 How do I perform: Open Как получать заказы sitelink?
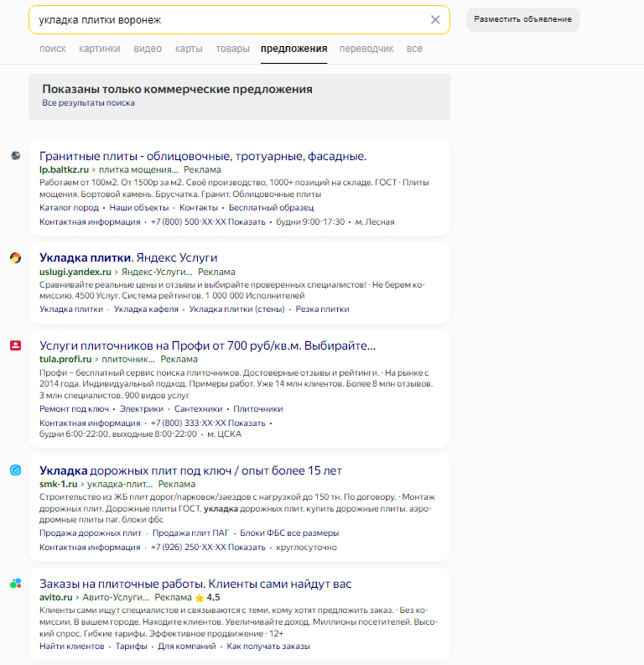(x=268, y=647)
